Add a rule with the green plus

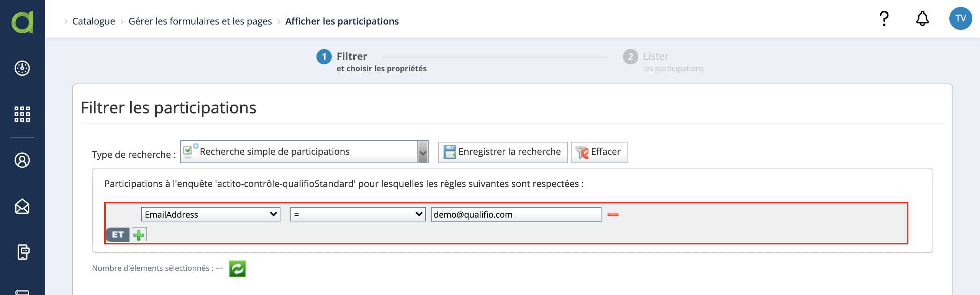point(139,234)
